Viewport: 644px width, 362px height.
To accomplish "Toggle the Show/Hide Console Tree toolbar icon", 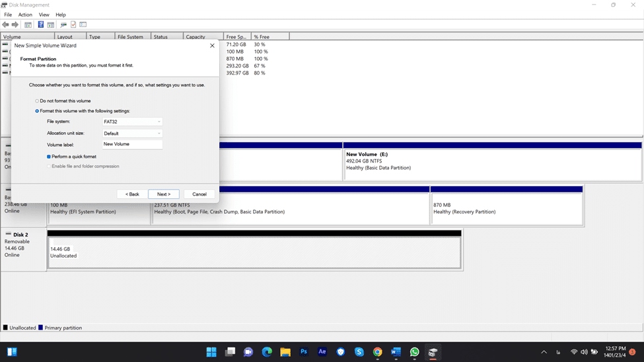I will [x=28, y=24].
